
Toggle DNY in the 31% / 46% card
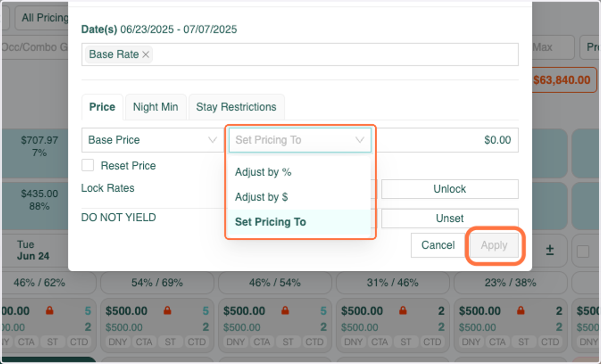pyautogui.click(x=353, y=342)
